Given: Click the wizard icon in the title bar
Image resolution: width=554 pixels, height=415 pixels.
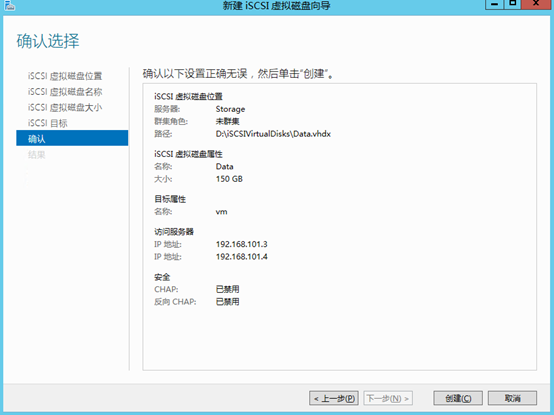Looking at the screenshot, I should pyautogui.click(x=9, y=5).
